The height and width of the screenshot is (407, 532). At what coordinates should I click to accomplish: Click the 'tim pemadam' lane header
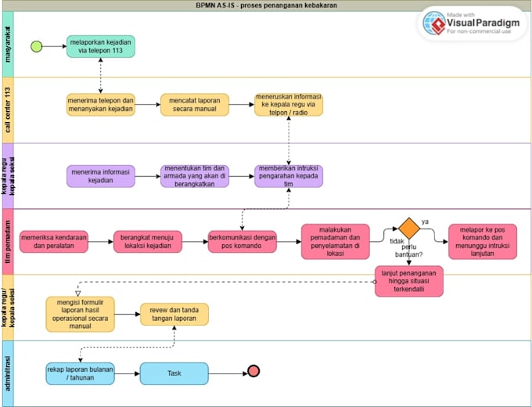pyautogui.click(x=8, y=242)
